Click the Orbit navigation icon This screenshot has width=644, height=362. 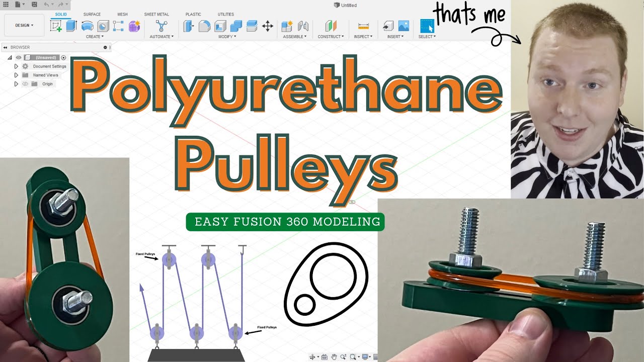click(312, 357)
